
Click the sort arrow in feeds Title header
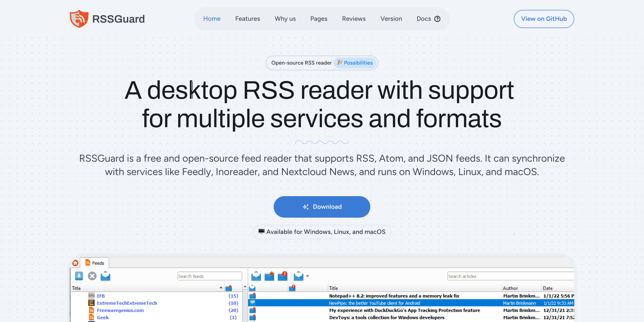221,288
